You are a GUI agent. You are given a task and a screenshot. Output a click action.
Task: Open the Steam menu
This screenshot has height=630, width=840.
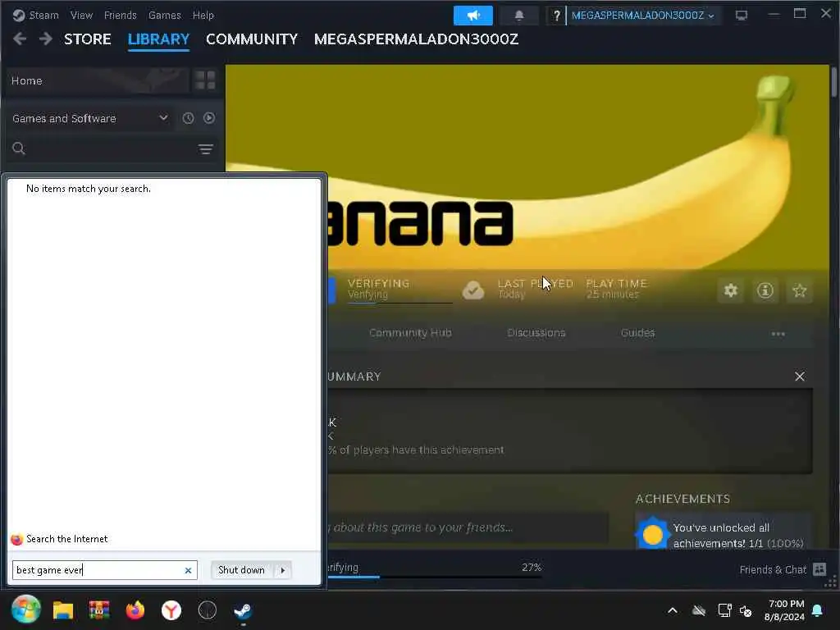(35, 15)
